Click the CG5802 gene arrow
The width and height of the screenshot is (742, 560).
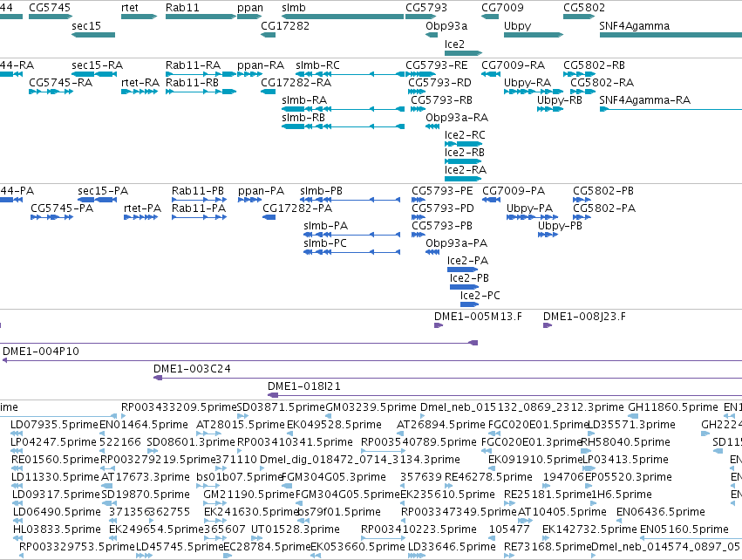point(579,17)
